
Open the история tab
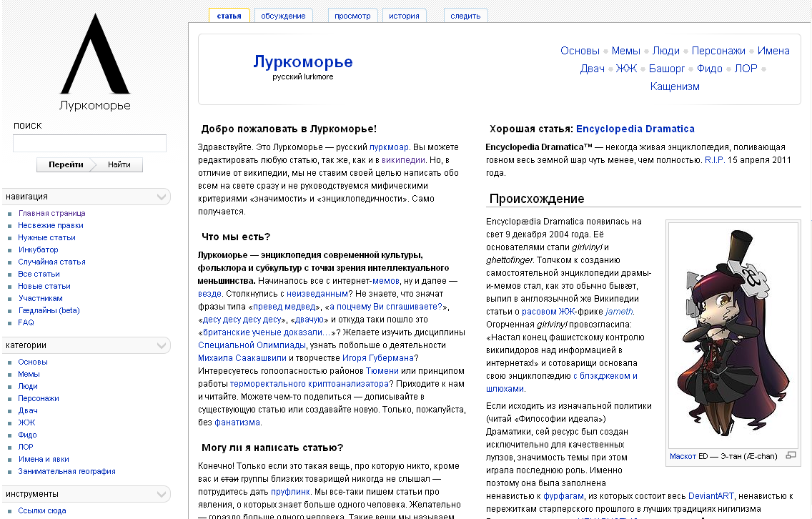pyautogui.click(x=405, y=16)
